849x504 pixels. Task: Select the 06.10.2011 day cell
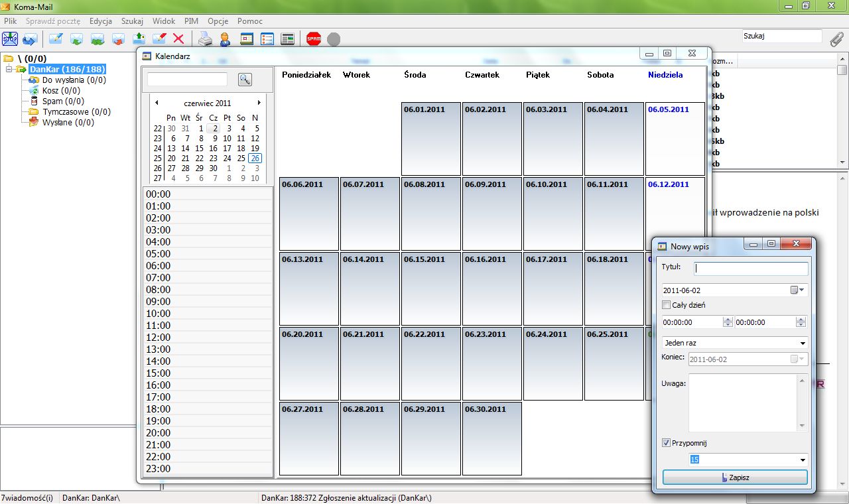pyautogui.click(x=553, y=214)
